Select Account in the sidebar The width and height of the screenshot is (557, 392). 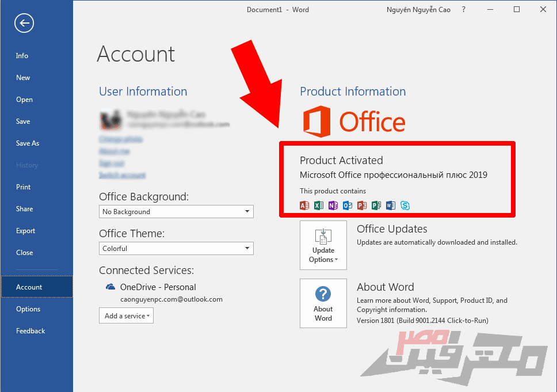(x=37, y=287)
